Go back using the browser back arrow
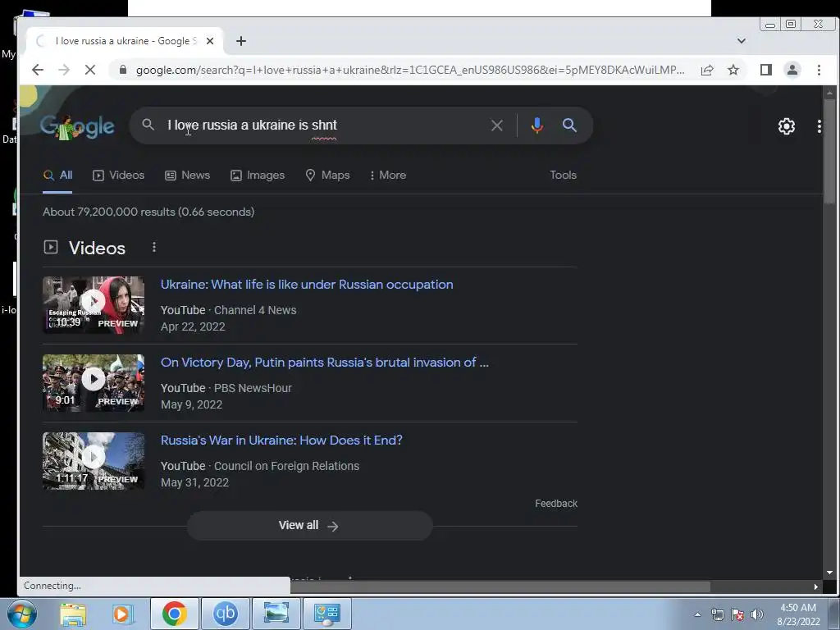Screen dimensions: 840x630 pos(38,70)
